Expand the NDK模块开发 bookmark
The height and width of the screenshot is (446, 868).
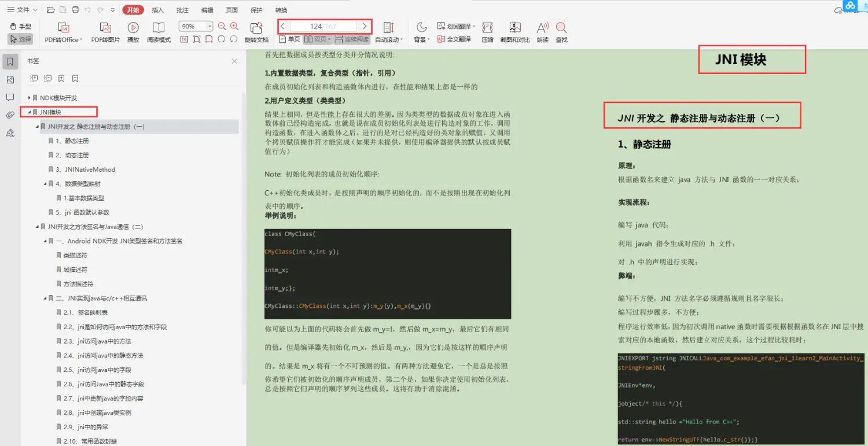click(30, 98)
